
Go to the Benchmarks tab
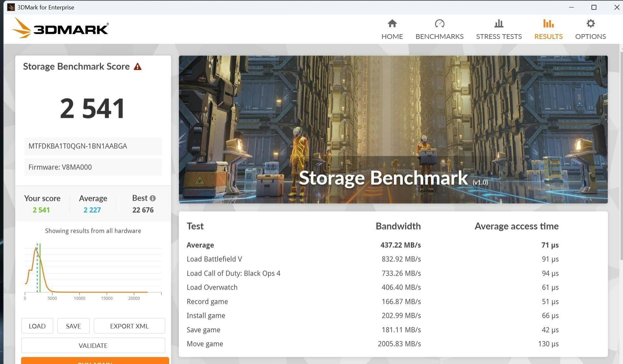tap(439, 30)
